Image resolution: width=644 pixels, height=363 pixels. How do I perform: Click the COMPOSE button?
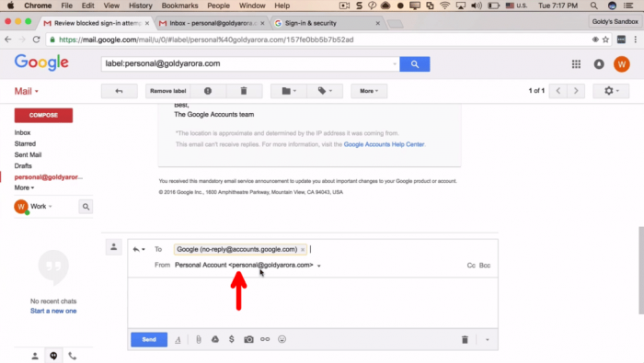click(x=43, y=115)
